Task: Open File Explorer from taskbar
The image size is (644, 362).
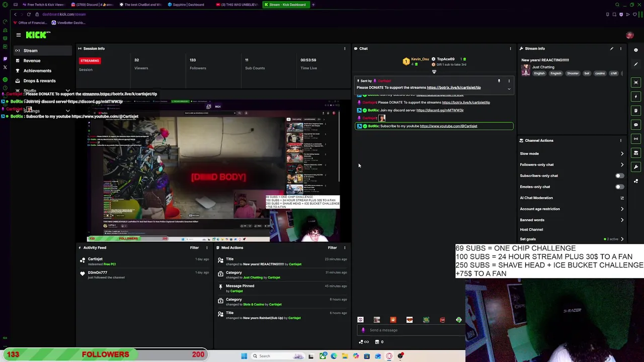Action: pyautogui.click(x=345, y=356)
